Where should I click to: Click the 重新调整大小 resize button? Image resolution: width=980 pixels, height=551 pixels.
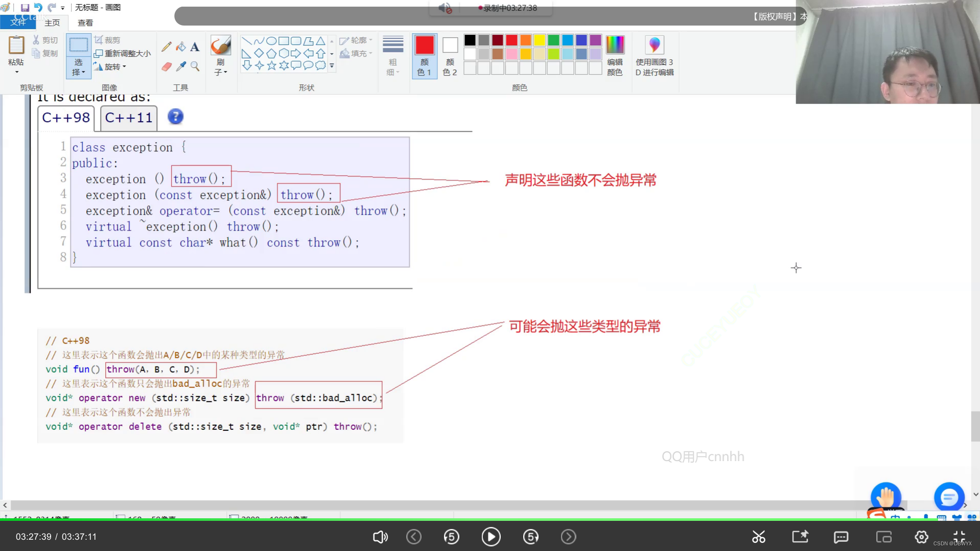point(123,53)
